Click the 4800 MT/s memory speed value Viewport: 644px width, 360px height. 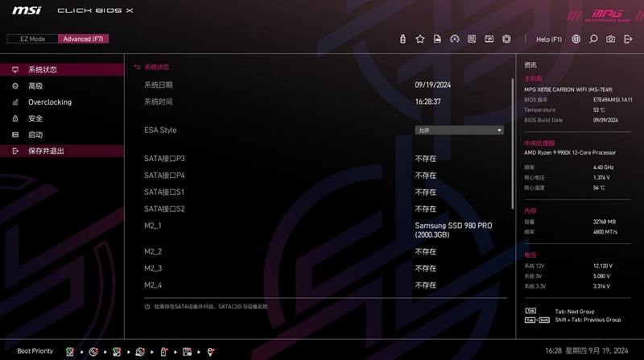[x=605, y=232]
